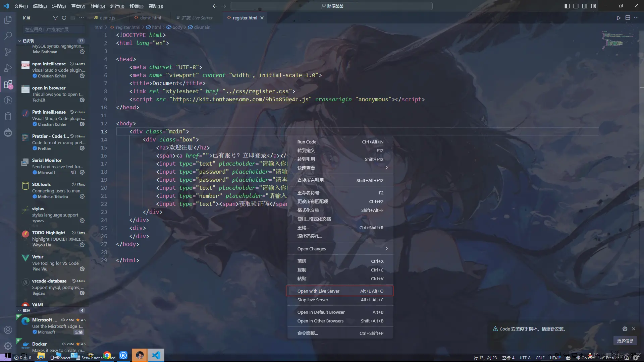Open the Extensions view icon
Image resolution: width=644 pixels, height=362 pixels.
(x=8, y=84)
